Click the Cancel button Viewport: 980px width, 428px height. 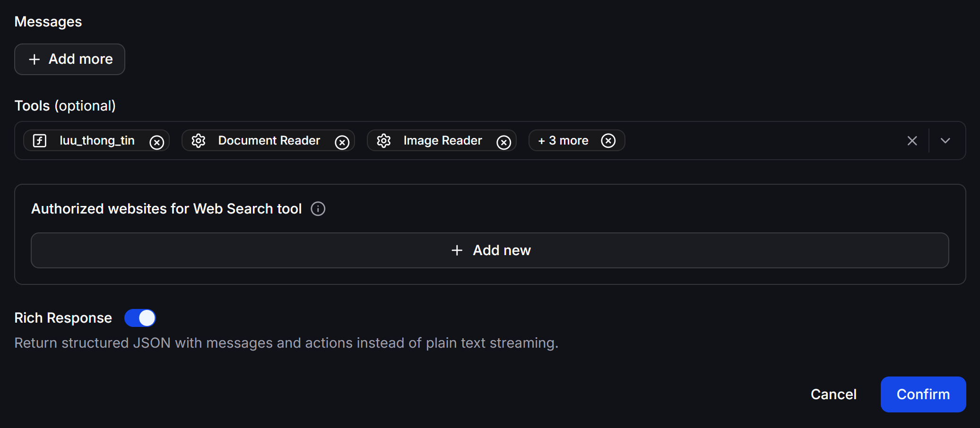(x=833, y=394)
